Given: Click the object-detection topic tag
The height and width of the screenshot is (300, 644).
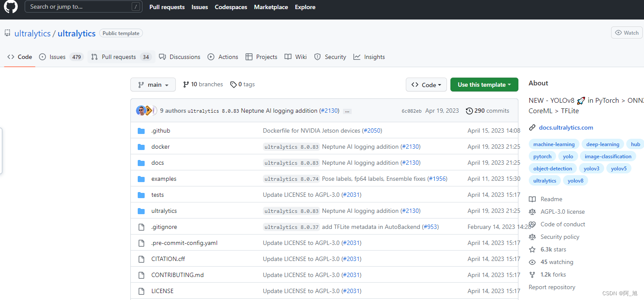Looking at the screenshot, I should (553, 169).
